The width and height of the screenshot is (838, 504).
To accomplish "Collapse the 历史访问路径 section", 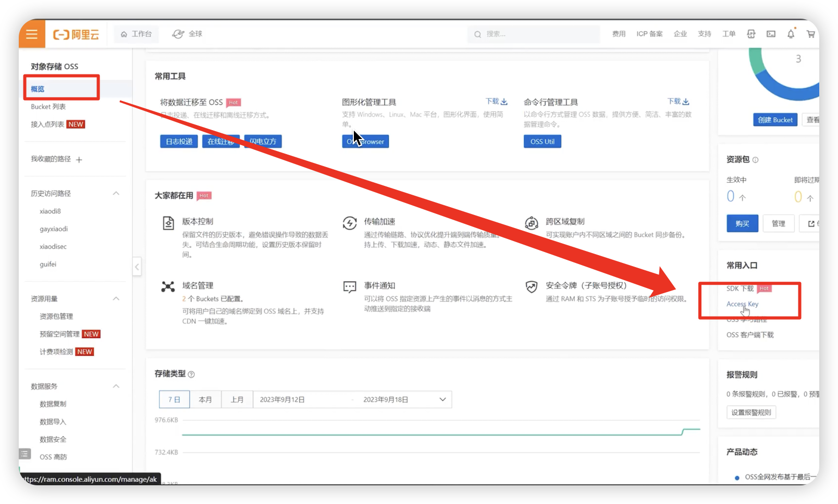I will click(x=116, y=193).
